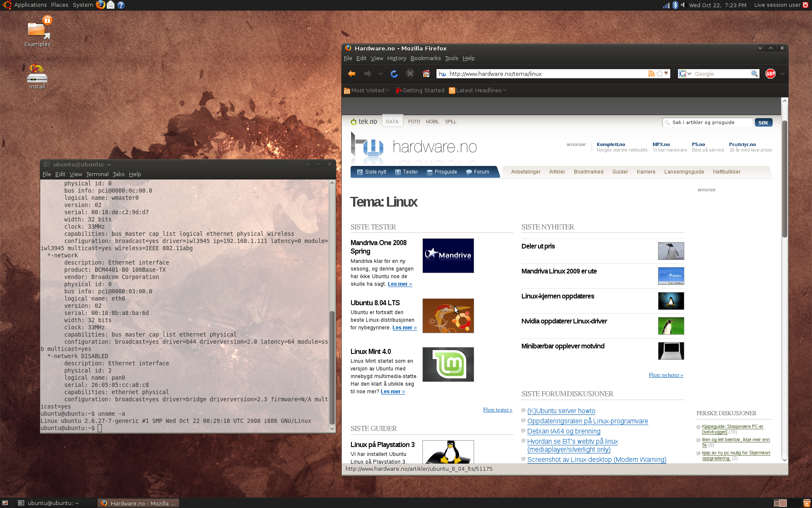This screenshot has height=508, width=812.
Task: Open mail client icon in top panel
Action: click(x=111, y=5)
